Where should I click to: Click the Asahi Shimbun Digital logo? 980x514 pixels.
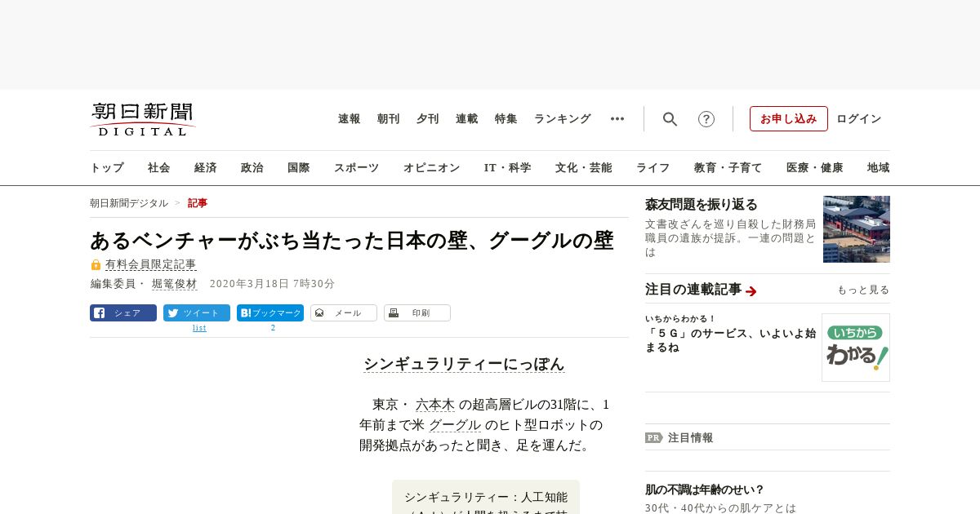(x=143, y=119)
